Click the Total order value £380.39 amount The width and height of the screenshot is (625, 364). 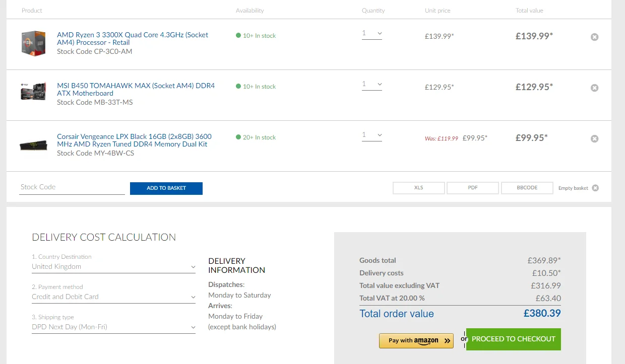(542, 314)
